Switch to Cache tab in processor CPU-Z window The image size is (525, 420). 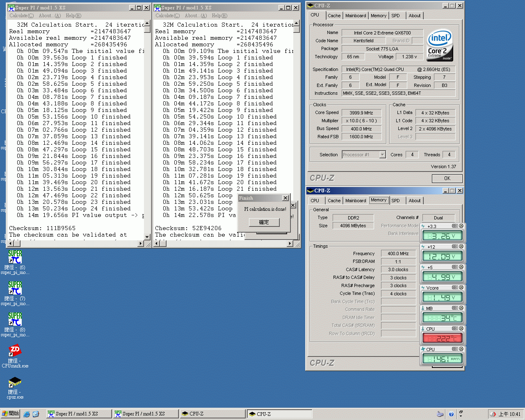[334, 16]
